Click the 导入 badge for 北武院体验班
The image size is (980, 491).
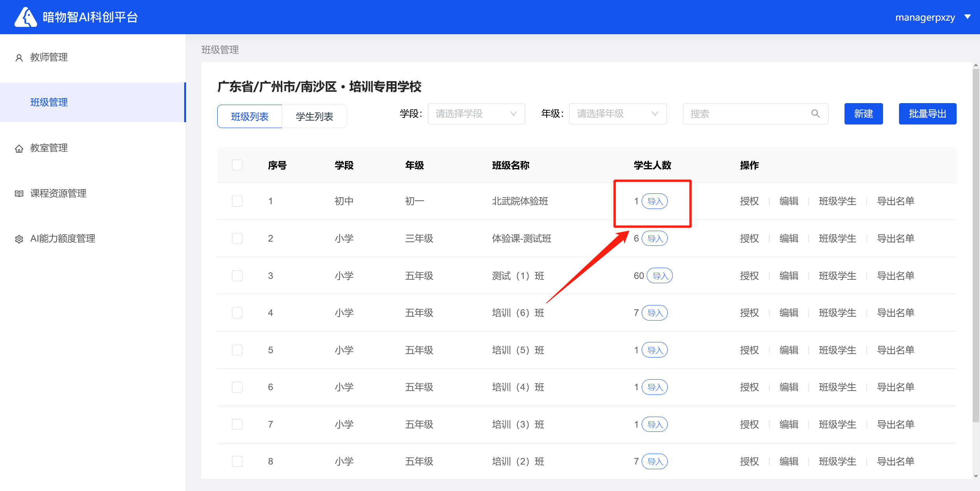point(655,201)
